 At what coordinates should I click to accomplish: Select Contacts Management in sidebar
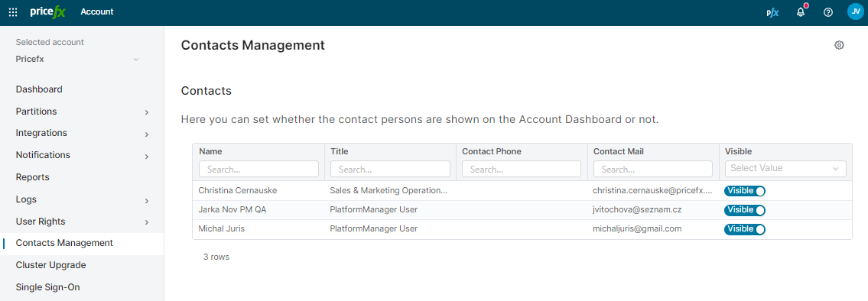click(x=65, y=243)
